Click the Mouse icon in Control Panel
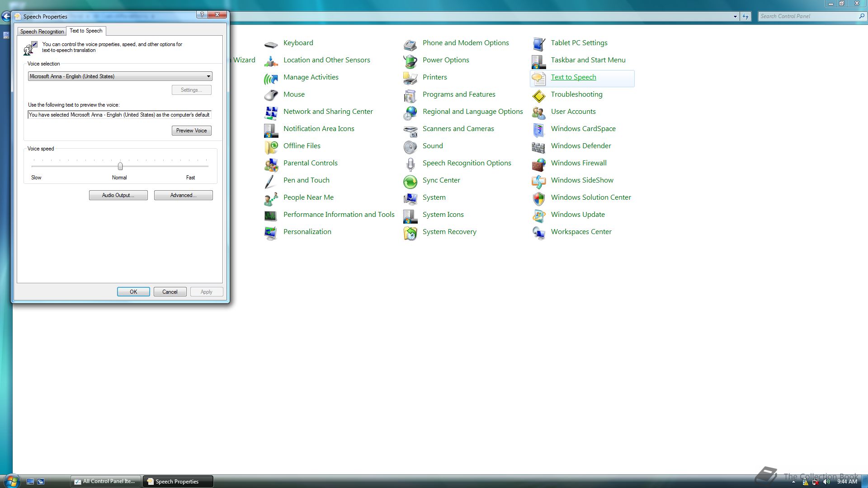The image size is (868, 488). click(x=271, y=95)
